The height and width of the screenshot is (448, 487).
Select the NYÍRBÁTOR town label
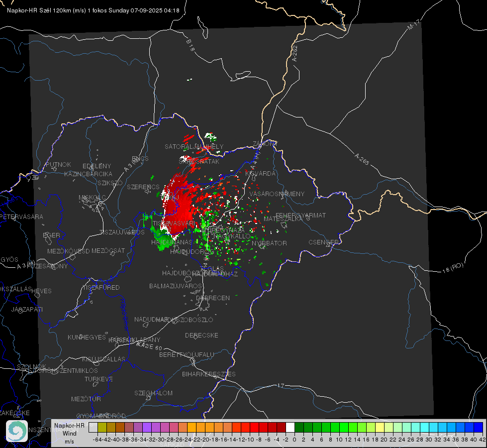tap(269, 243)
